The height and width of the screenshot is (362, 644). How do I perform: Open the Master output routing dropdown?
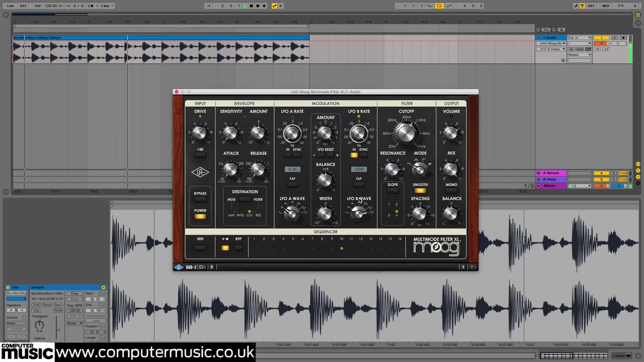tap(579, 55)
